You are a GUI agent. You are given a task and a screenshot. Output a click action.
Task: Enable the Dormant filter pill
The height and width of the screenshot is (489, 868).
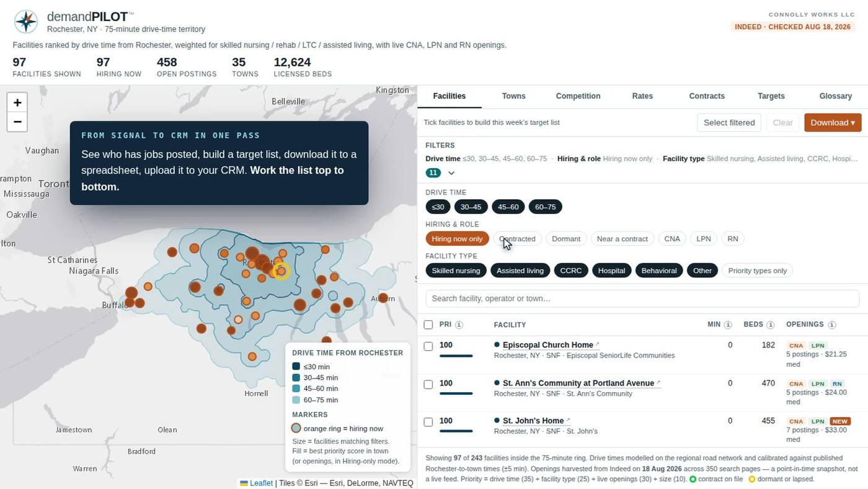(x=566, y=238)
